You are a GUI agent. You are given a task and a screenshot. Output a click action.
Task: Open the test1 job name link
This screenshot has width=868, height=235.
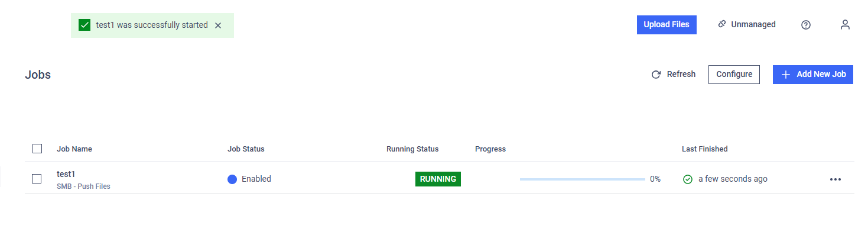[66, 174]
